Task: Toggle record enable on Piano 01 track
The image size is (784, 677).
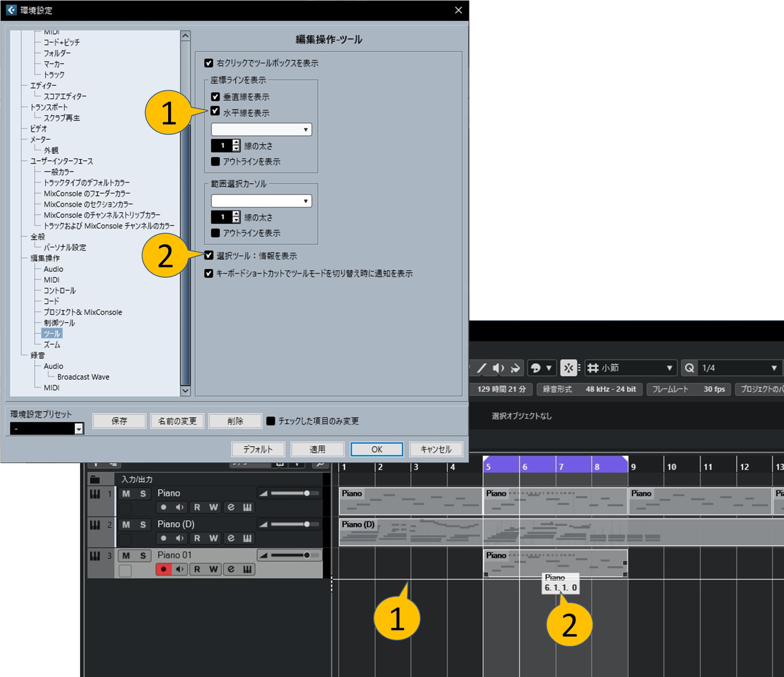Action: (x=163, y=569)
